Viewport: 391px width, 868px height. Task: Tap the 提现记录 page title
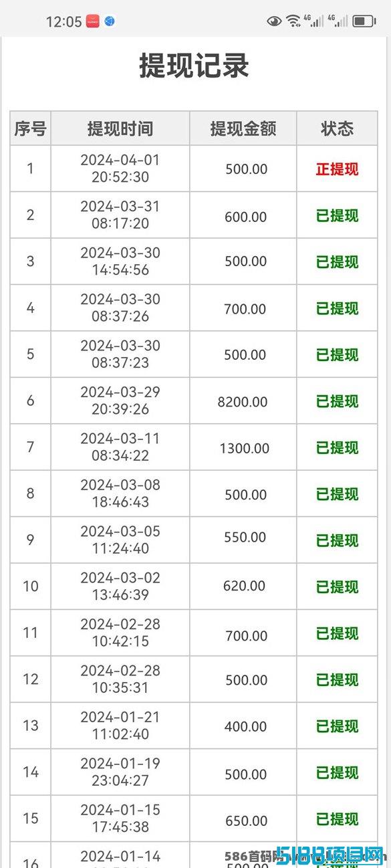click(194, 66)
